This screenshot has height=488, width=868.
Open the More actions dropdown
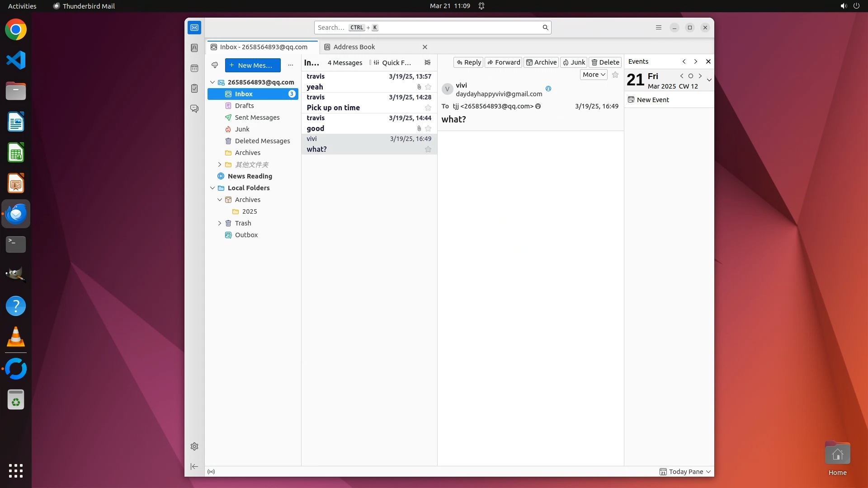[593, 75]
